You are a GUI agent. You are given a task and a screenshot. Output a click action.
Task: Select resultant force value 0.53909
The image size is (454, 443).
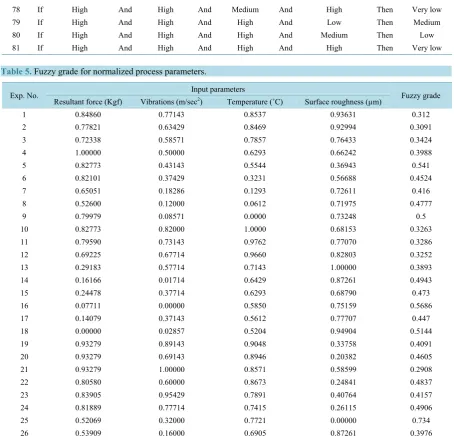pos(88,433)
